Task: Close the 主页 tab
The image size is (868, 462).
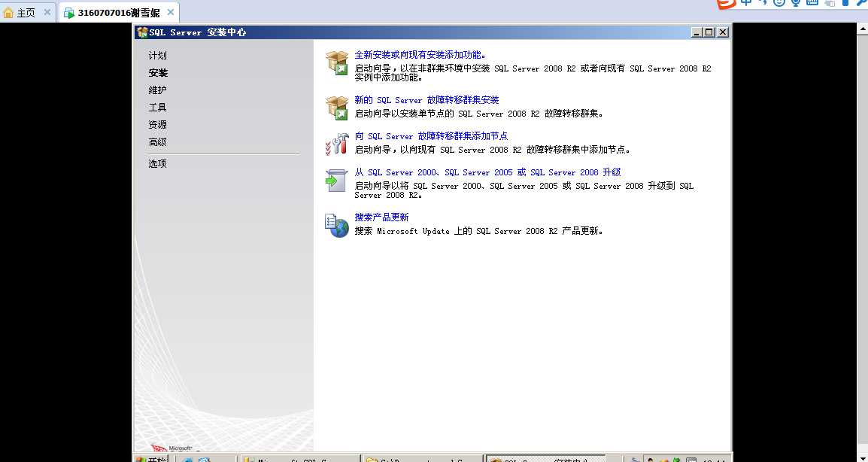Action: pyautogui.click(x=47, y=12)
